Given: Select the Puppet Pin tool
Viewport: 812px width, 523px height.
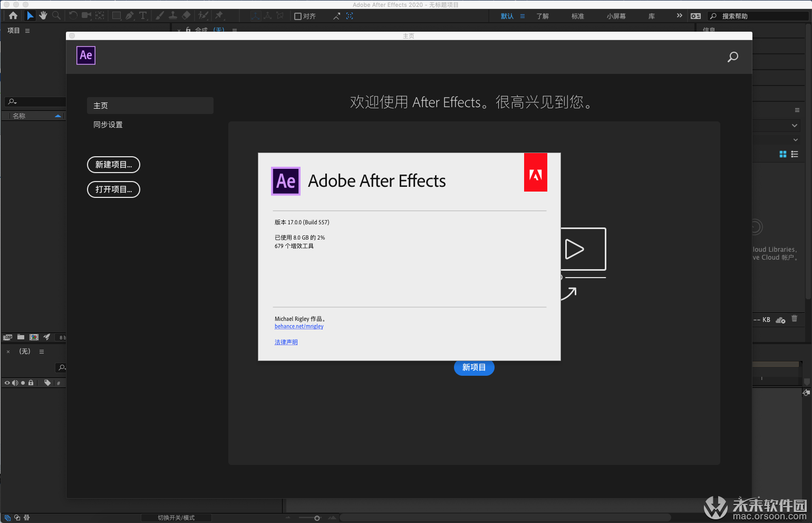Looking at the screenshot, I should [x=219, y=16].
